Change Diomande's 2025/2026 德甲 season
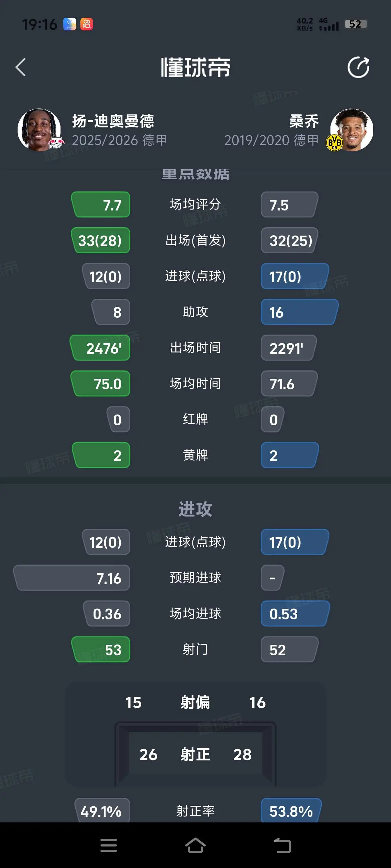 coord(119,140)
